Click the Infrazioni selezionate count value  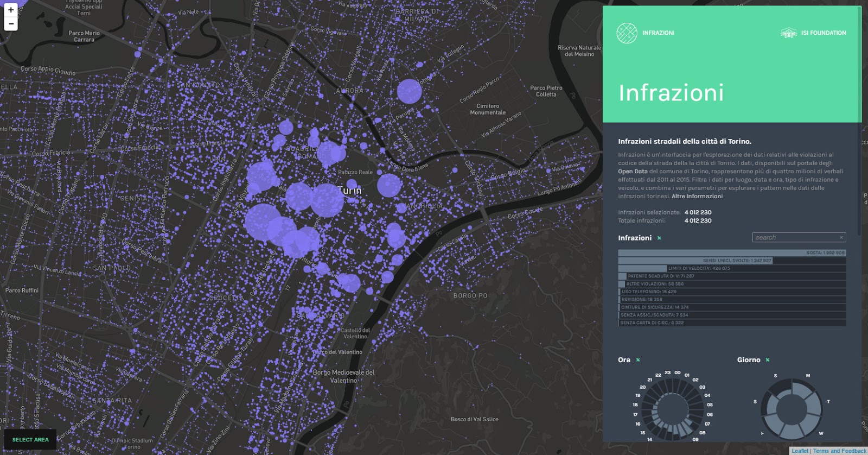coord(698,213)
